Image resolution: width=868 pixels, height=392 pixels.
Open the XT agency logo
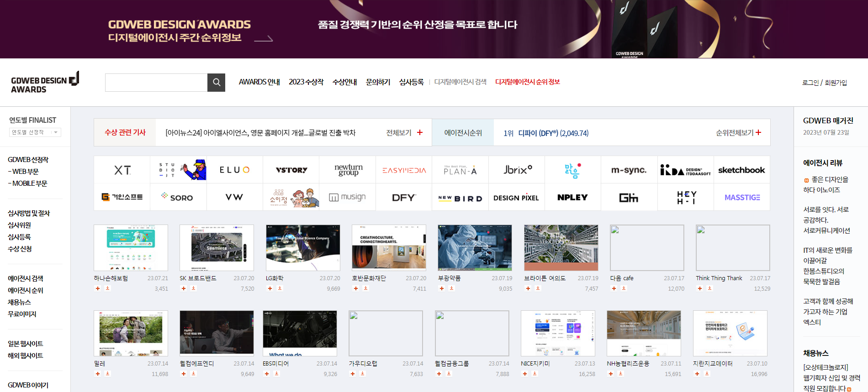click(x=122, y=170)
